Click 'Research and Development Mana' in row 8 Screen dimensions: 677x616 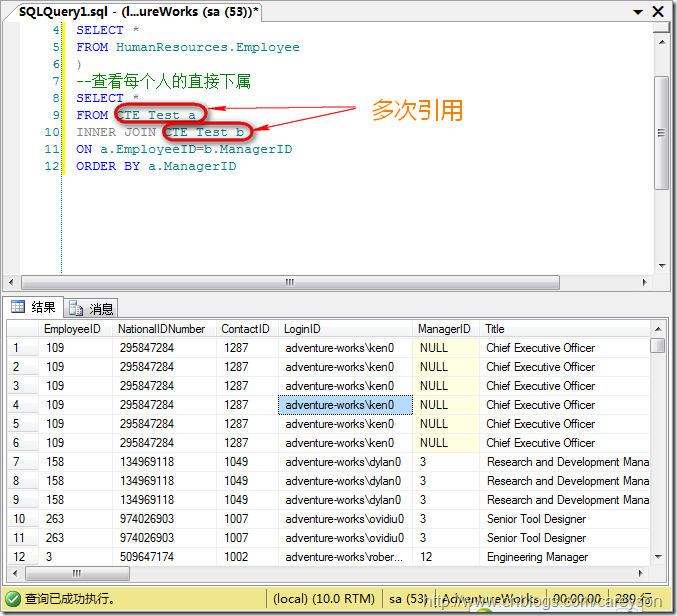tap(568, 481)
